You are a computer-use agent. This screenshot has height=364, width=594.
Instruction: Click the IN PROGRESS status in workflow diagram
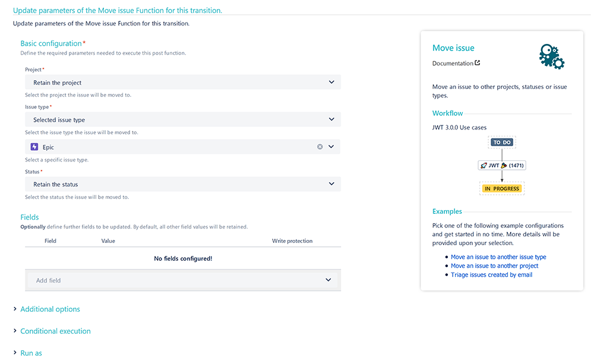pos(502,189)
